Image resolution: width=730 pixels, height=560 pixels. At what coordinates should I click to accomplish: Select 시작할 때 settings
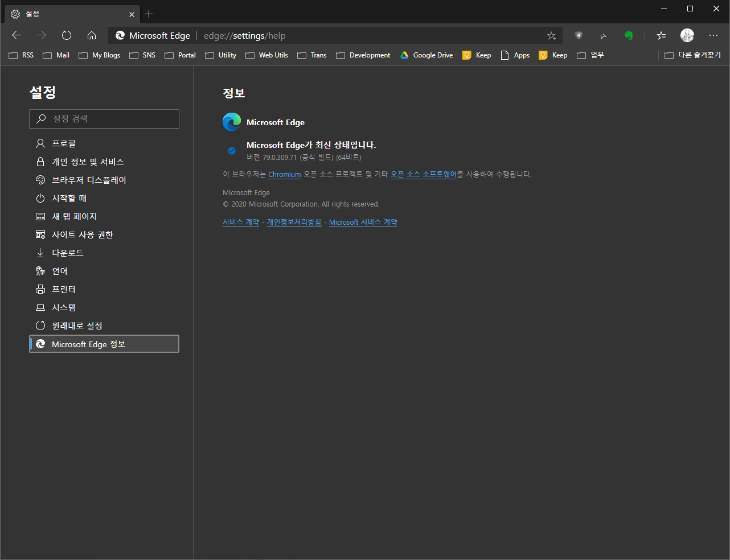104,198
